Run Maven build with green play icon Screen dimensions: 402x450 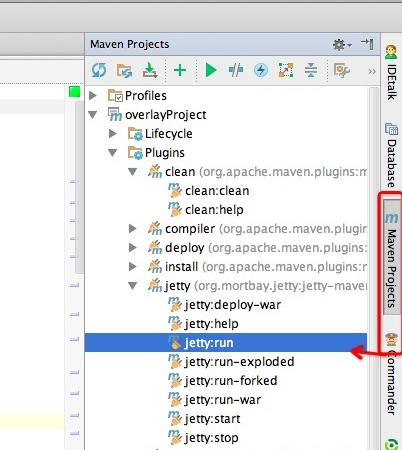click(211, 70)
